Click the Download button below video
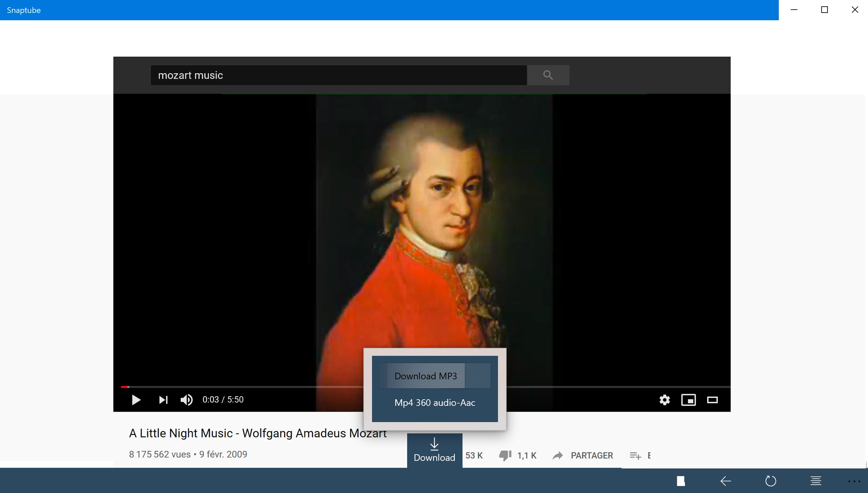 coord(434,451)
